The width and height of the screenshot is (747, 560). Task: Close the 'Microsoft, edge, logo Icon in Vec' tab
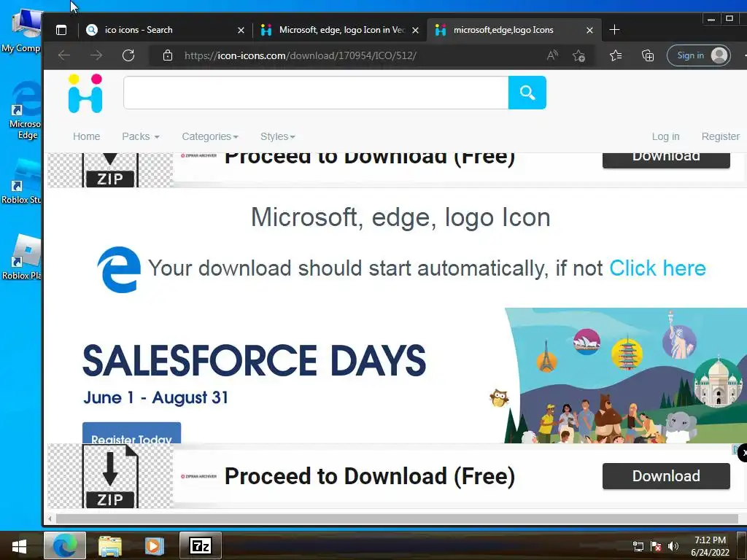(x=415, y=31)
